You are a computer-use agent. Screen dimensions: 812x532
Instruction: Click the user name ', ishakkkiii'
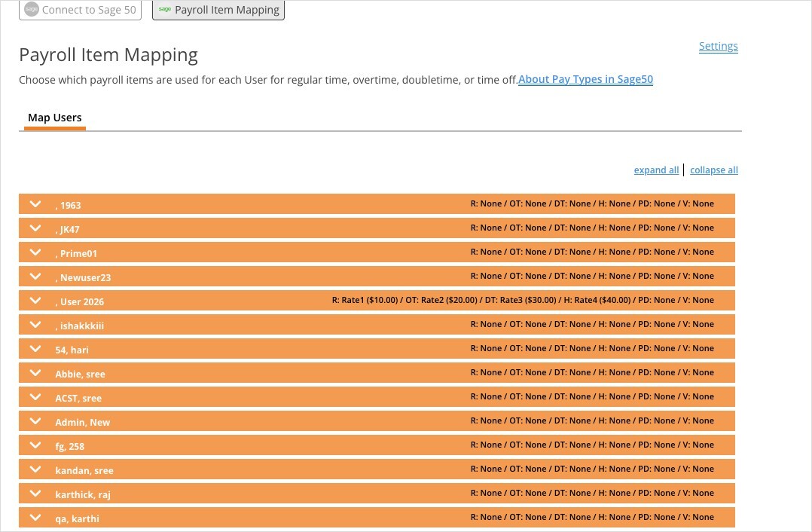click(80, 326)
